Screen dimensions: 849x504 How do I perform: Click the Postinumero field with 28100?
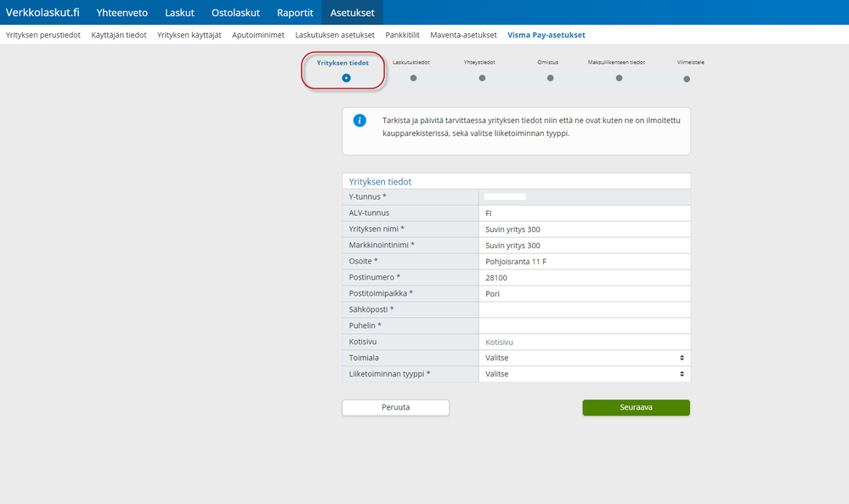[585, 278]
